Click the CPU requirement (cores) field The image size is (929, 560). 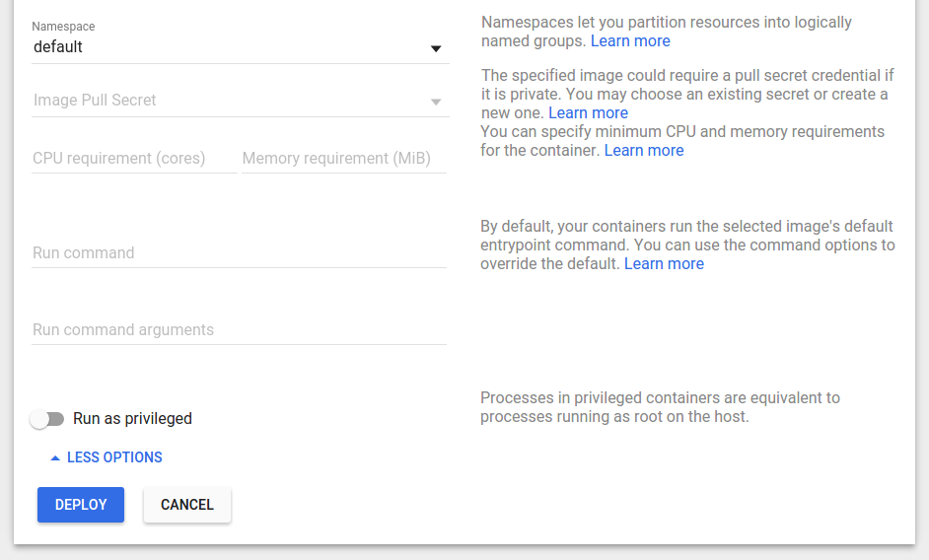point(134,159)
